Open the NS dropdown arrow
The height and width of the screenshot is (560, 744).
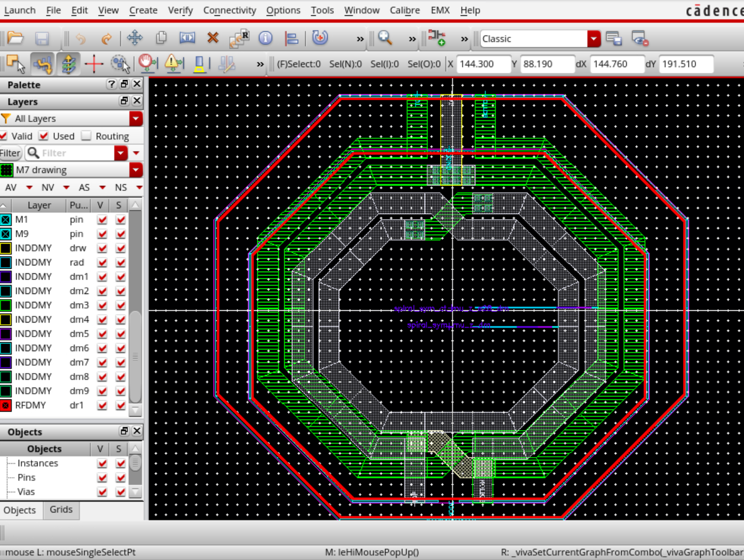pos(139,188)
